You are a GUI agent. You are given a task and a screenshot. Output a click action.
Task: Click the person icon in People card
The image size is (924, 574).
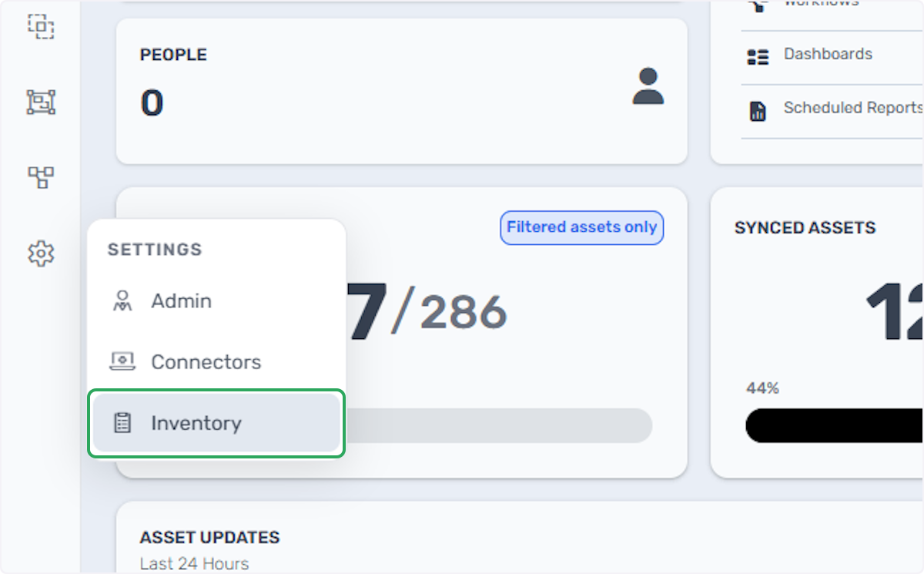pos(648,86)
